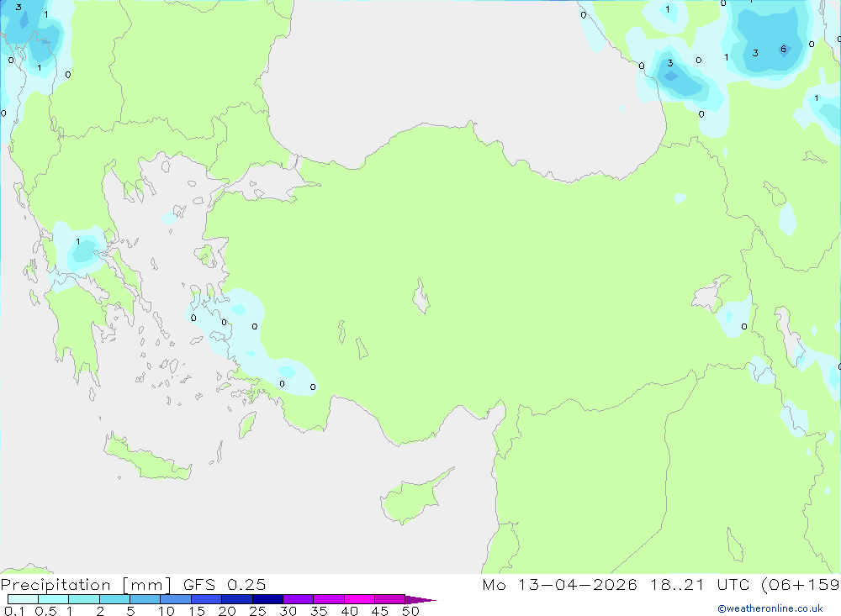Click the legend label '0.1'
Viewport: 841px width, 616px height.
[x=14, y=611]
